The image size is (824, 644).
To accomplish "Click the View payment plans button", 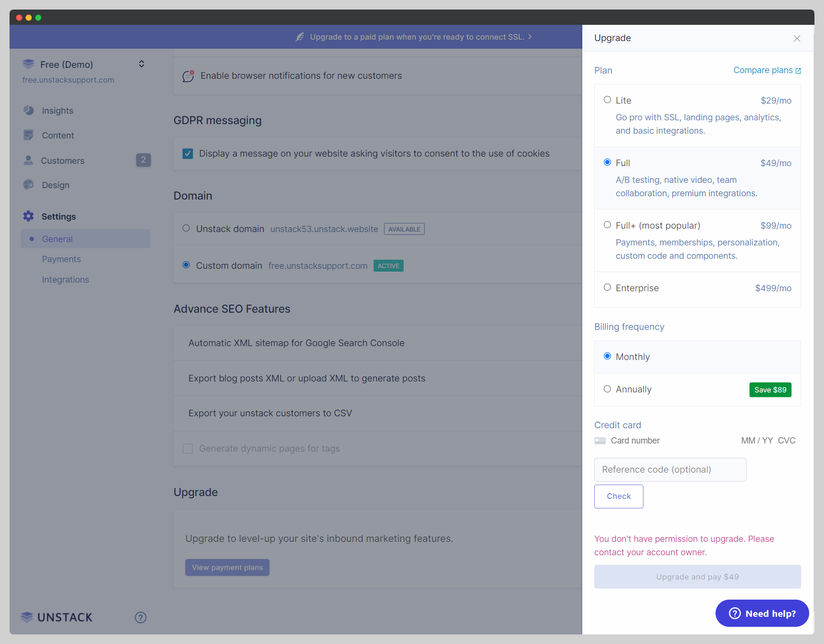I will [227, 567].
